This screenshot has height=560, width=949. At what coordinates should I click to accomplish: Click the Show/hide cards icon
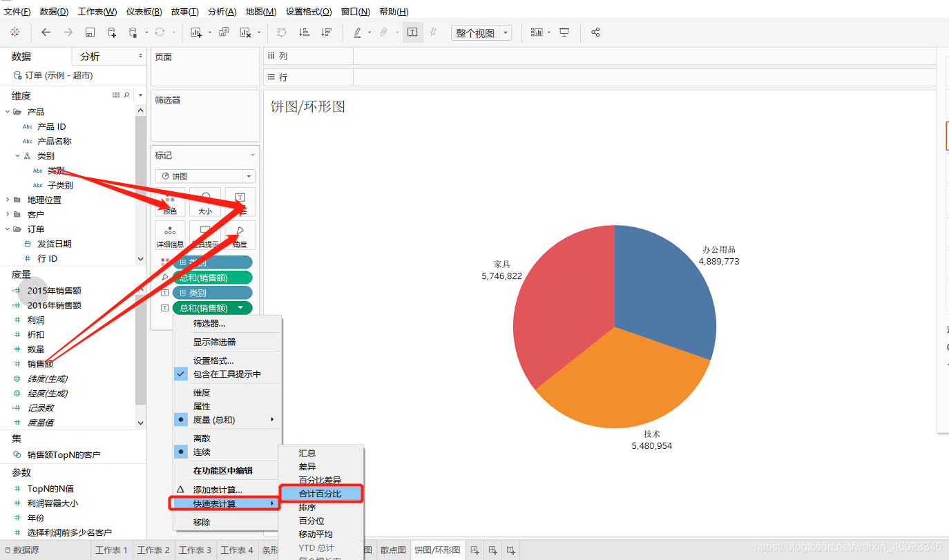point(537,32)
